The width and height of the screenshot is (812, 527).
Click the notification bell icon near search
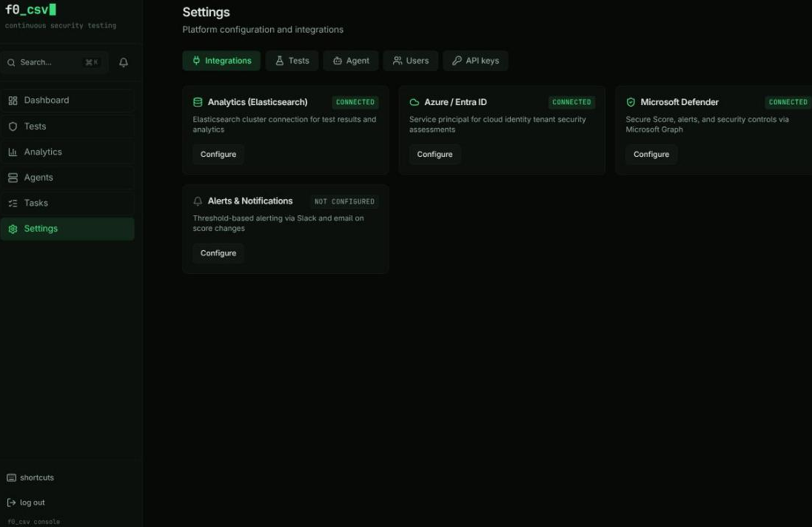pos(124,63)
